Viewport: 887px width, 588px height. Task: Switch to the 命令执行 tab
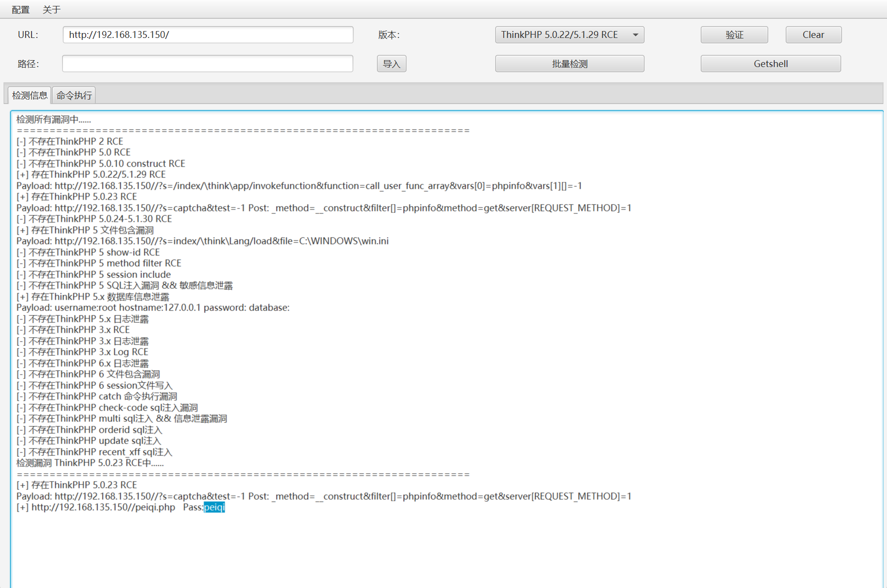pyautogui.click(x=74, y=95)
